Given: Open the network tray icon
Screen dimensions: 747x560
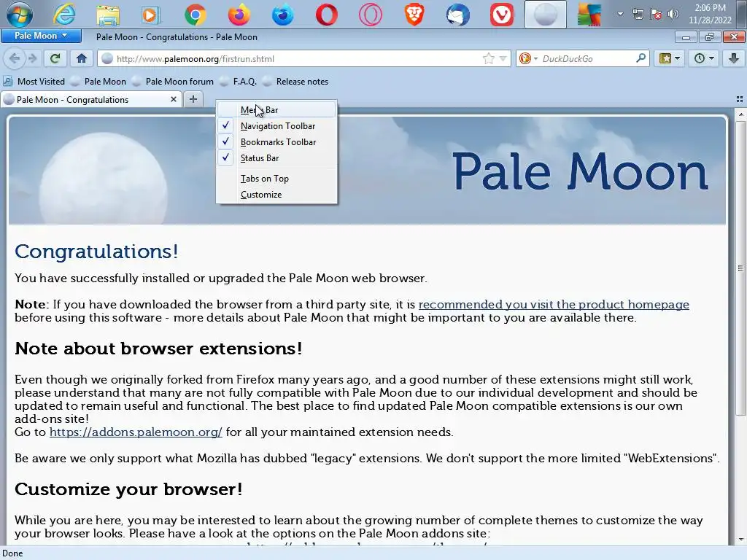Looking at the screenshot, I should (638, 15).
